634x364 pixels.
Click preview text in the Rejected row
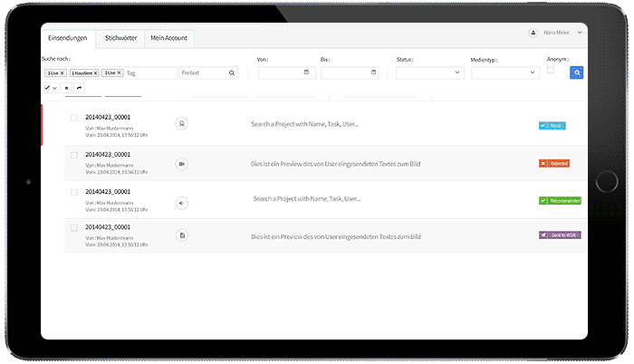click(335, 164)
